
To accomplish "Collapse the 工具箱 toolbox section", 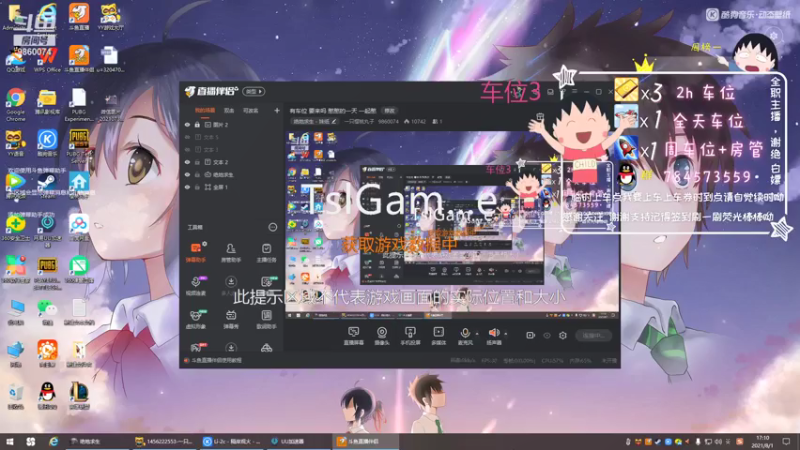I will pyautogui.click(x=273, y=227).
